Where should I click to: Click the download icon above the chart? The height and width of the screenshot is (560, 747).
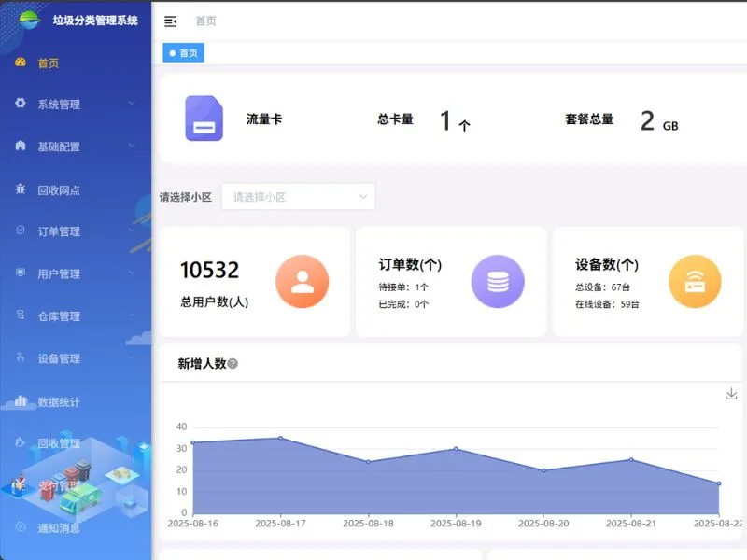click(731, 394)
